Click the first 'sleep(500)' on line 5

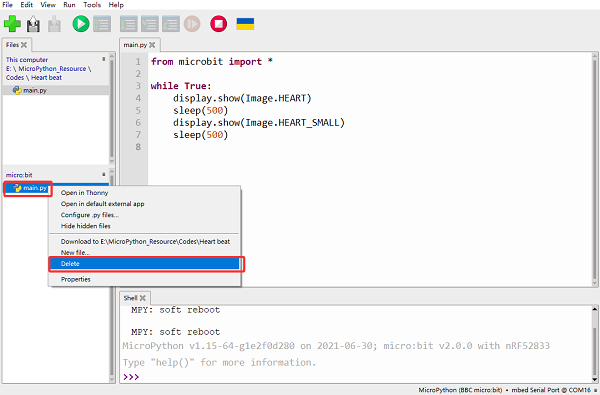(201, 110)
